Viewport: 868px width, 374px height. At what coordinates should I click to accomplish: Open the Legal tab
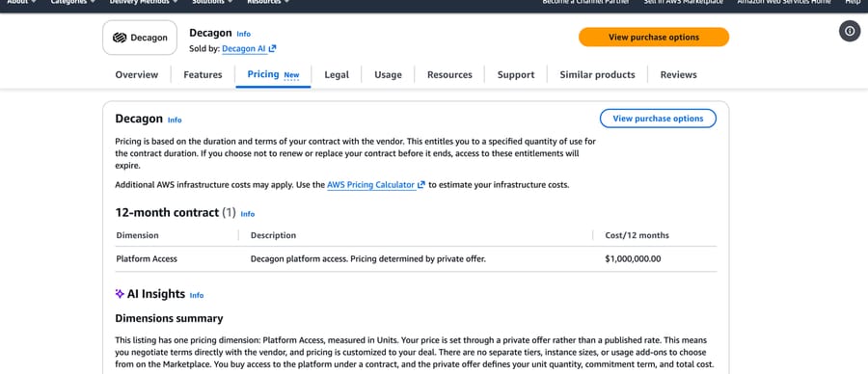click(337, 74)
